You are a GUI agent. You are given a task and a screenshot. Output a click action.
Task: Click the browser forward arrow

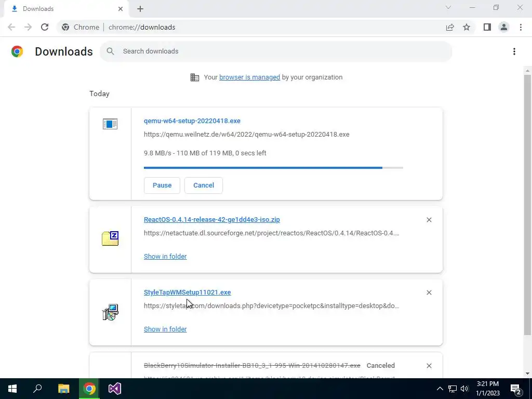[x=28, y=27]
